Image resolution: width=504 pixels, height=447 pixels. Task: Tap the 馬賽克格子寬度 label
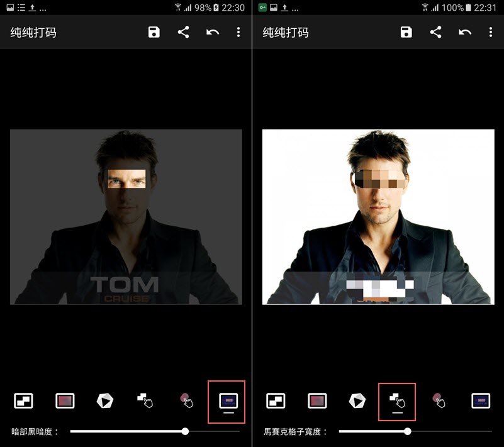pyautogui.click(x=295, y=431)
